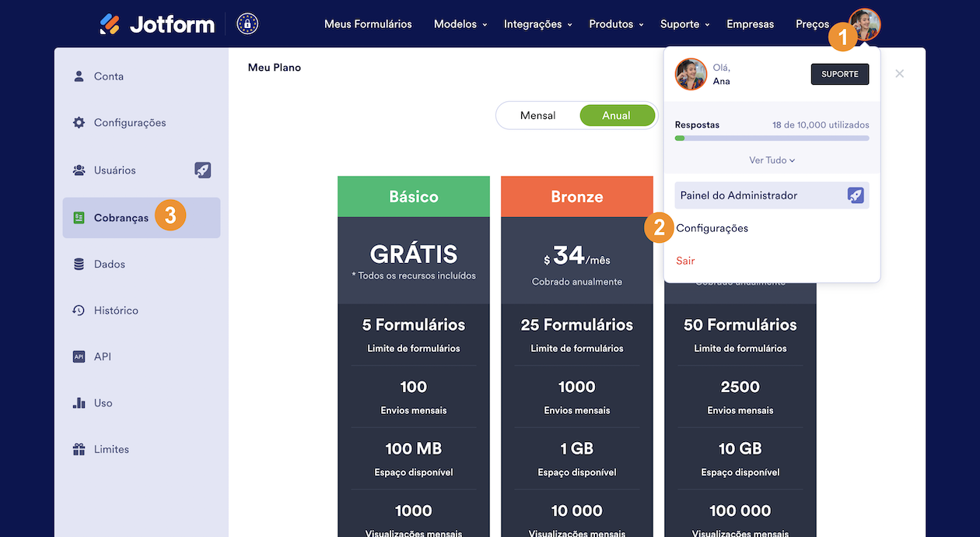980x537 pixels.
Task: Select the Básico plan header
Action: pyautogui.click(x=414, y=197)
